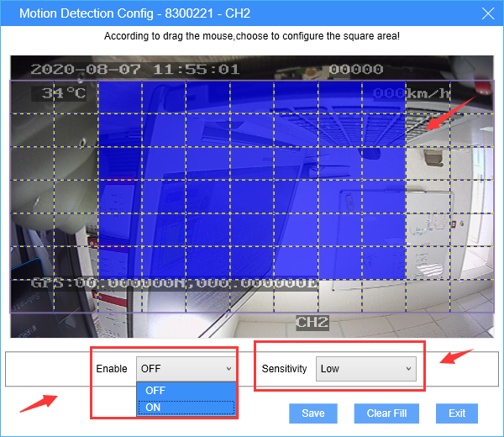Open the Sensitivity dropdown showing Low
The width and height of the screenshot is (504, 437).
tap(365, 368)
